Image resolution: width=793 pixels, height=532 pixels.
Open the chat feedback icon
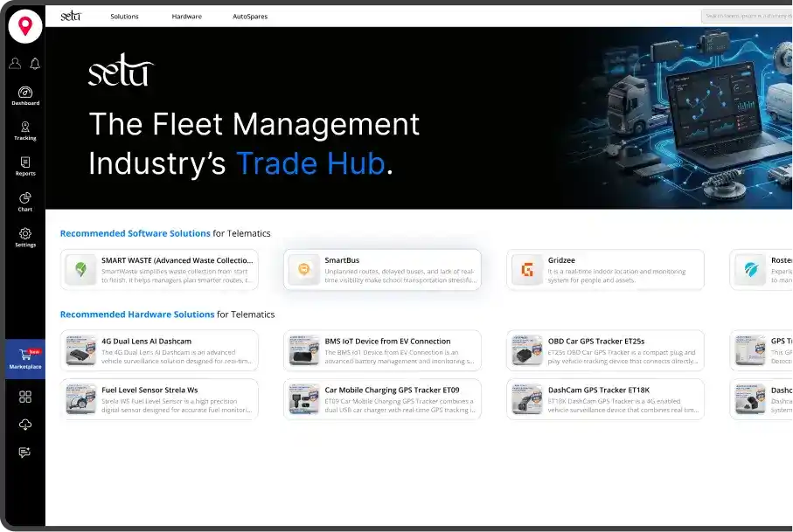pos(24,453)
